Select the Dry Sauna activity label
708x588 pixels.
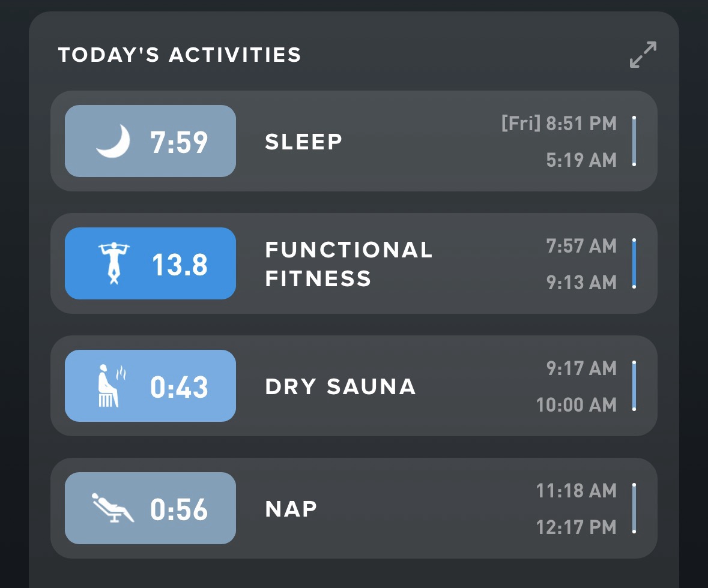[340, 386]
